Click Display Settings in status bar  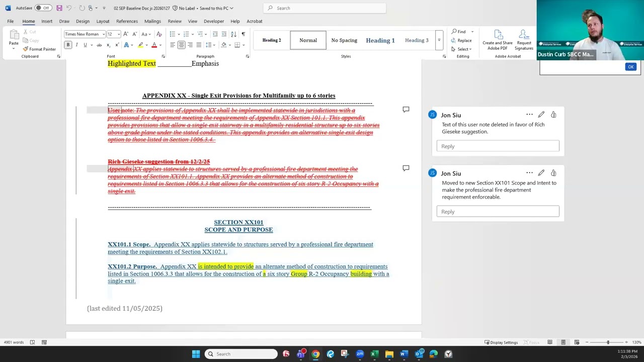click(x=501, y=342)
